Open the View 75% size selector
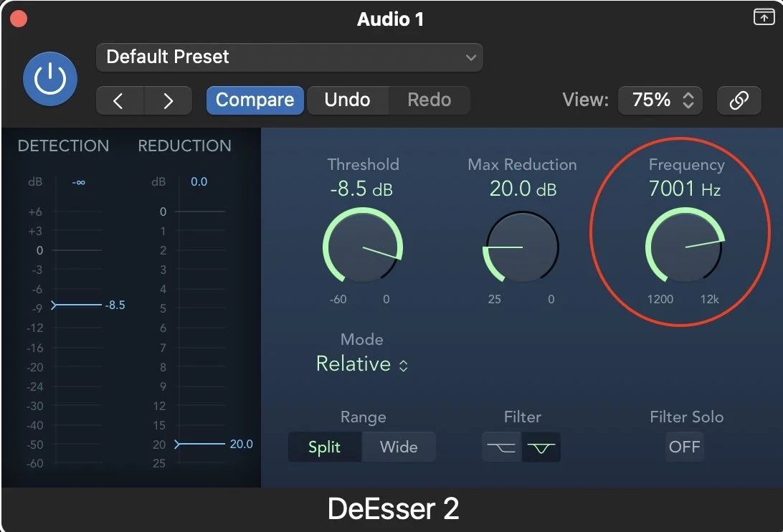The width and height of the screenshot is (783, 532). 660,100
